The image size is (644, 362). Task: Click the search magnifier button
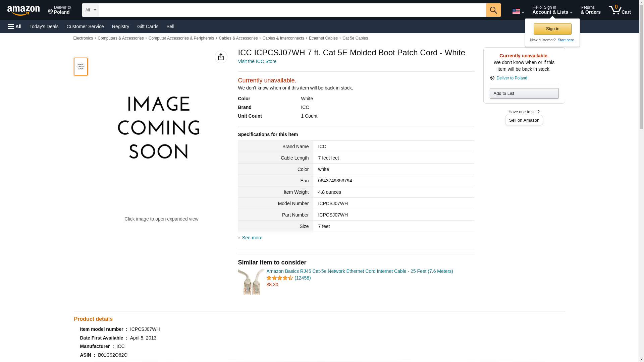coord(493,10)
